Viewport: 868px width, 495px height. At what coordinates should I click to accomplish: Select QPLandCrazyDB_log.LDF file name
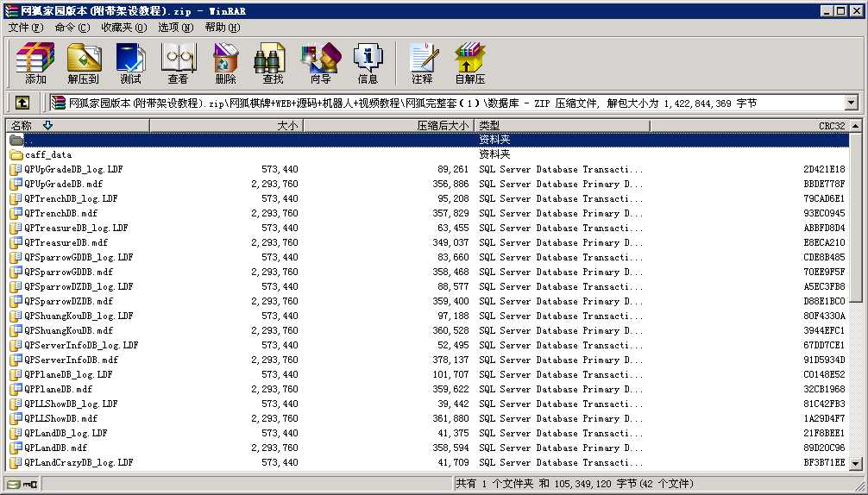[x=79, y=462]
